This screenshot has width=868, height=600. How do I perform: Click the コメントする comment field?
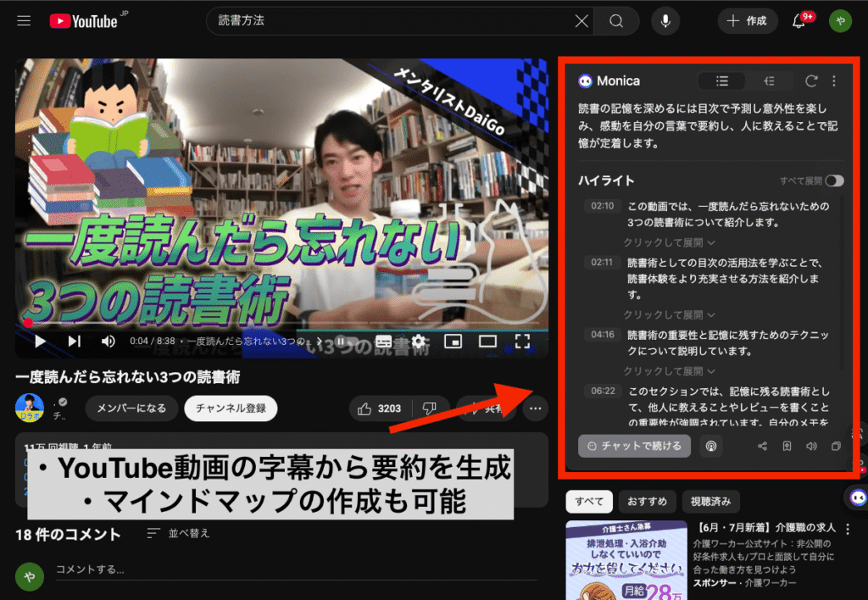click(296, 570)
